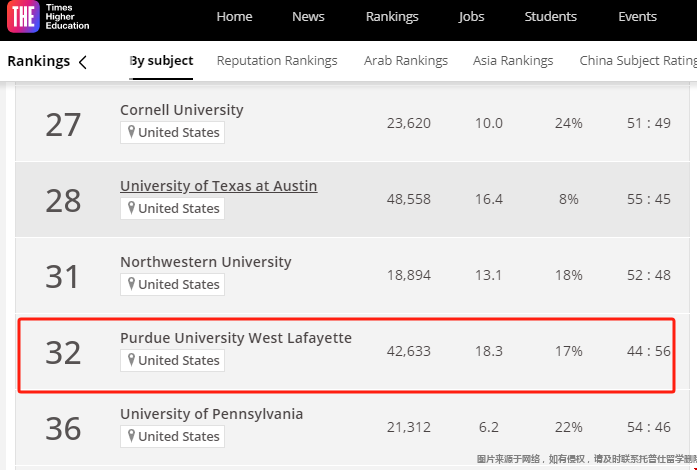Switch to Asia Rankings tab

tap(513, 61)
